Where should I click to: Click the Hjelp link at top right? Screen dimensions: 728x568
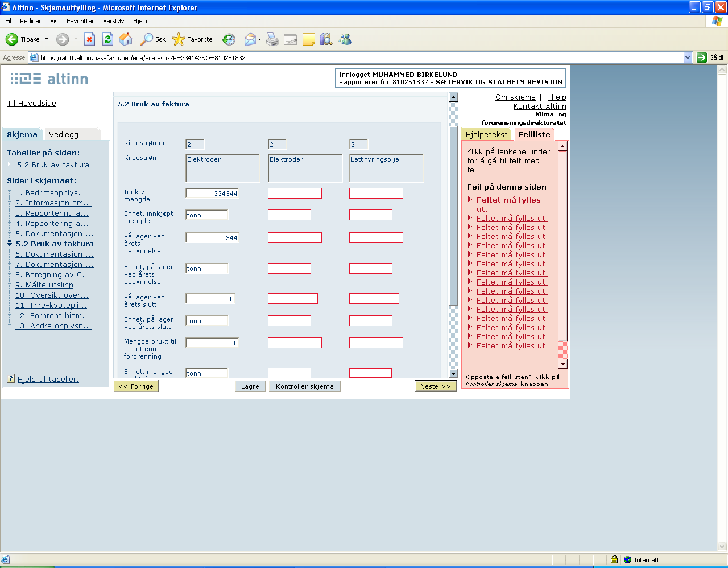point(557,97)
